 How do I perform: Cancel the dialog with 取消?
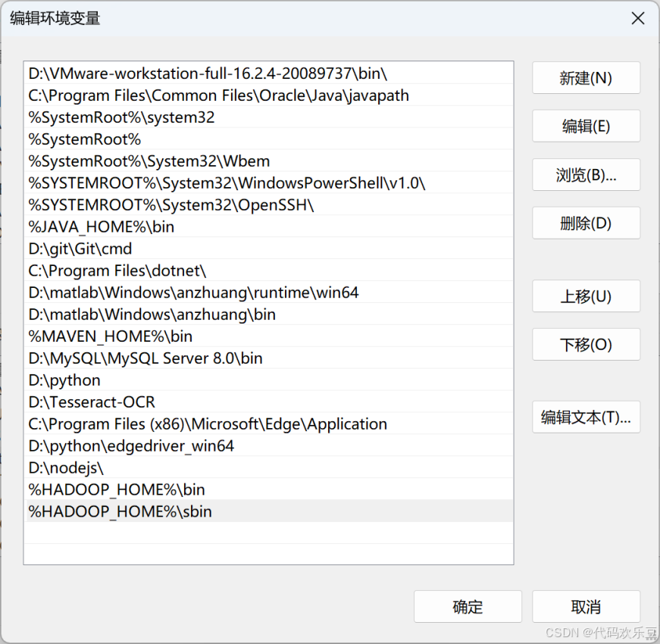[x=586, y=606]
